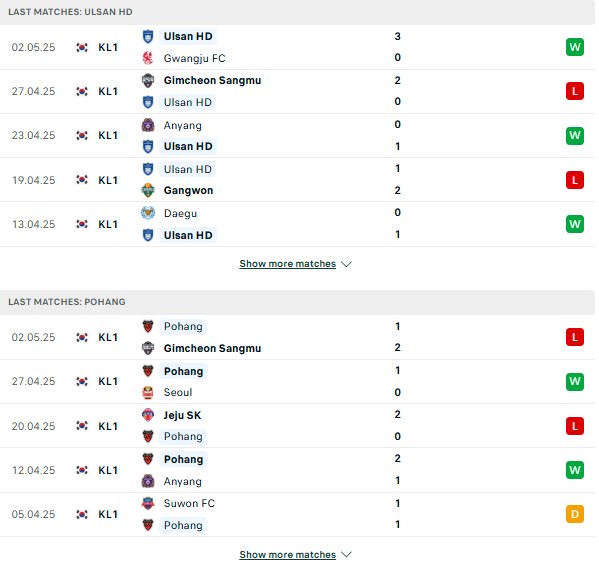
Task: Click the Last Matches: Pohang header
Action: point(67,302)
